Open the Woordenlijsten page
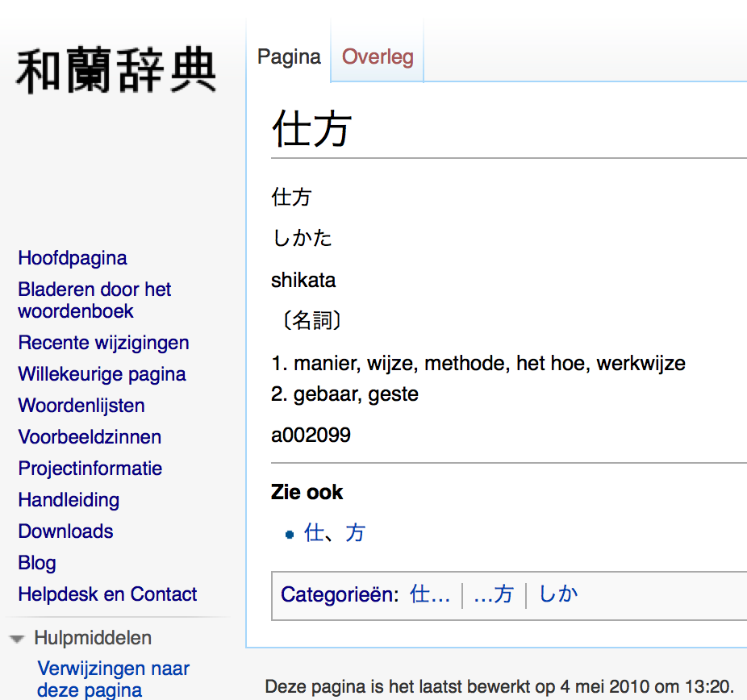This screenshot has height=700, width=747. (x=81, y=406)
